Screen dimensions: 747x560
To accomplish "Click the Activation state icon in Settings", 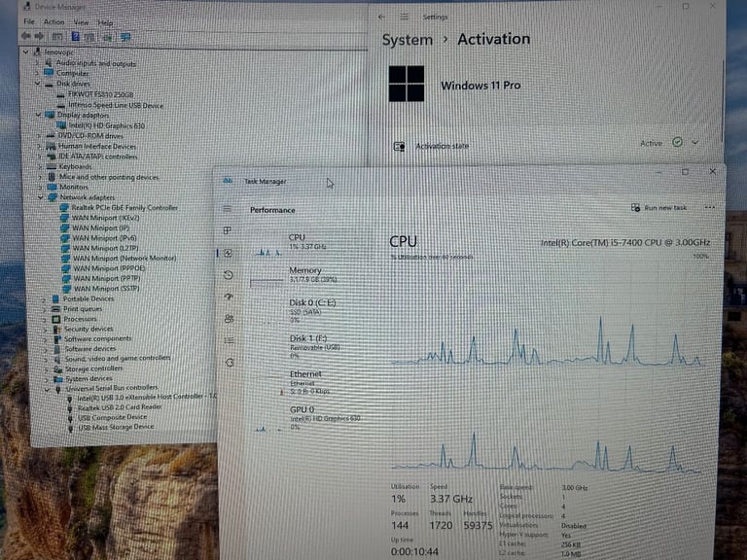I will 399,146.
